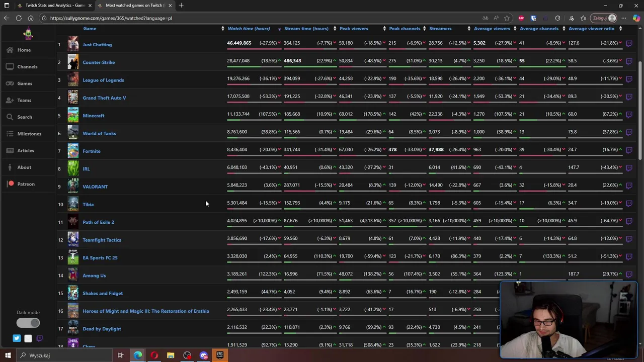Click the Grand Theft Auto V thumbnail
This screenshot has width=644, height=362.
[x=73, y=98]
